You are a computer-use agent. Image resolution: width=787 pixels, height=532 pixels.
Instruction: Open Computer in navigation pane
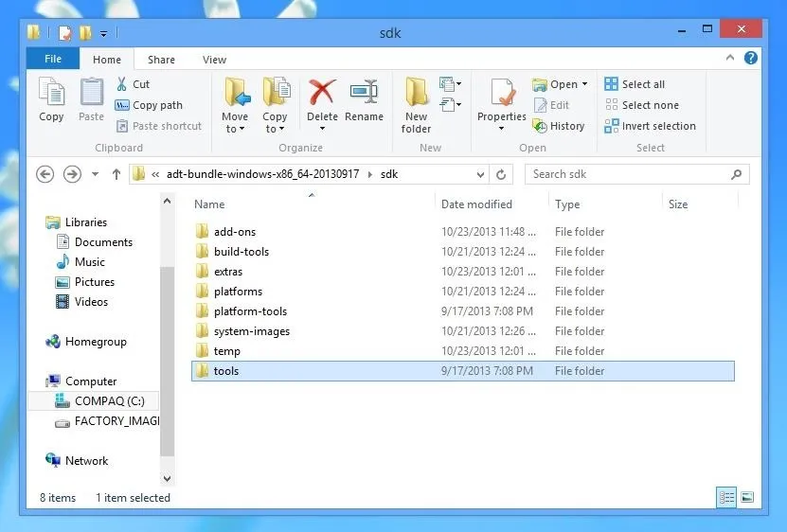pos(80,381)
